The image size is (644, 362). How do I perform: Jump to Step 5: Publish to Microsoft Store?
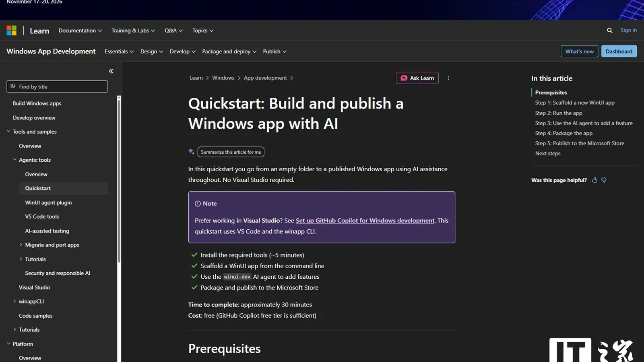click(x=580, y=143)
